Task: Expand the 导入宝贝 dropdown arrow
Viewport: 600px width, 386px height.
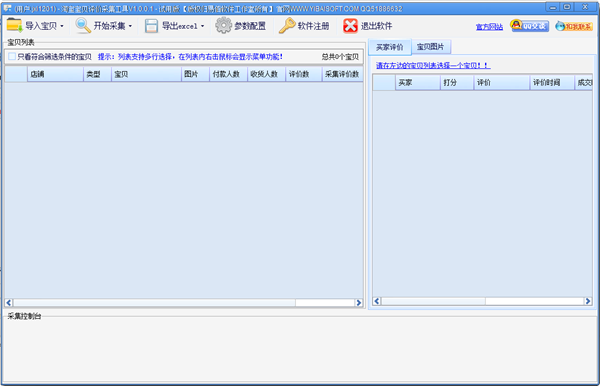Action: [62, 26]
